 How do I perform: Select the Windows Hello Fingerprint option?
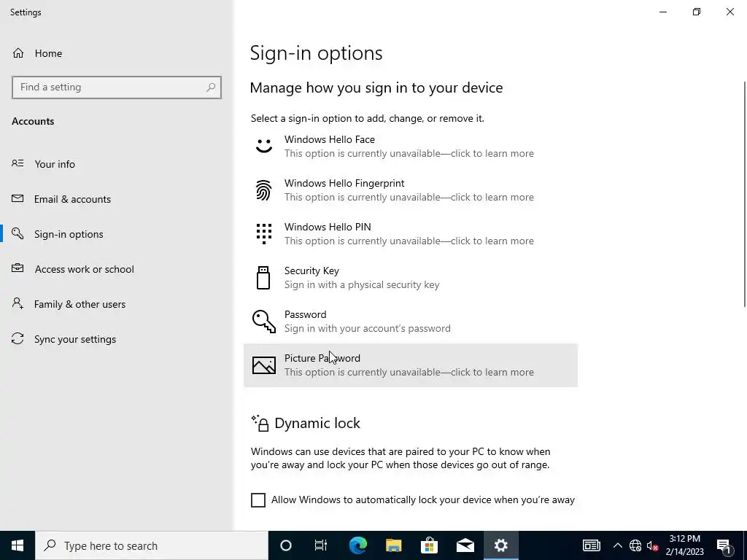[411, 190]
